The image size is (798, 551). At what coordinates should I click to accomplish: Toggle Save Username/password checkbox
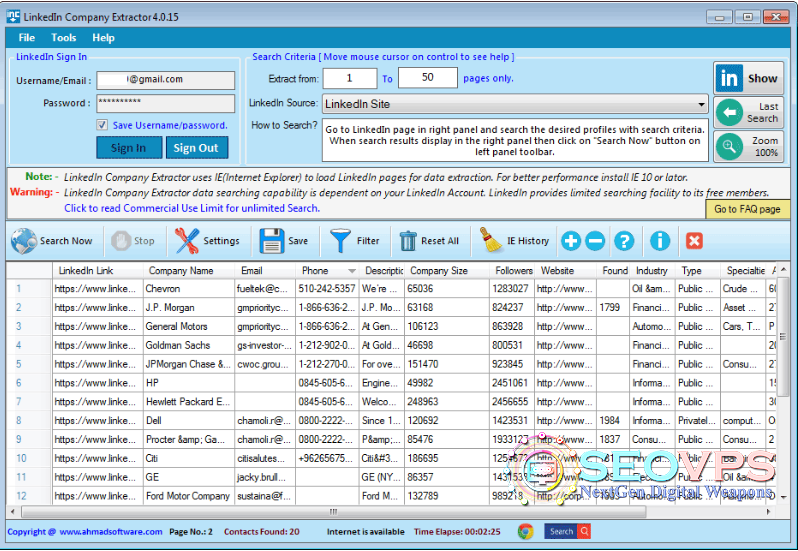click(102, 125)
